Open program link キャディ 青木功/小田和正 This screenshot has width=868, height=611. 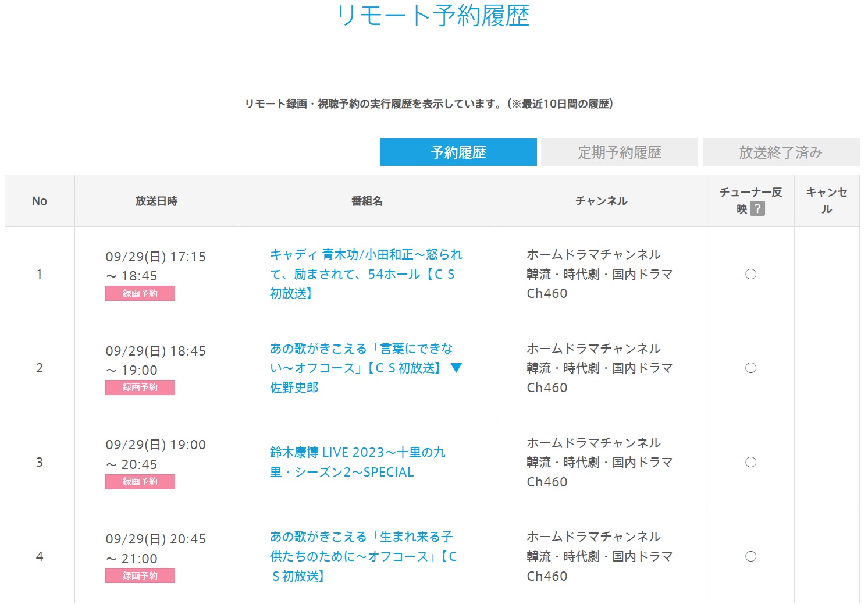tap(366, 274)
